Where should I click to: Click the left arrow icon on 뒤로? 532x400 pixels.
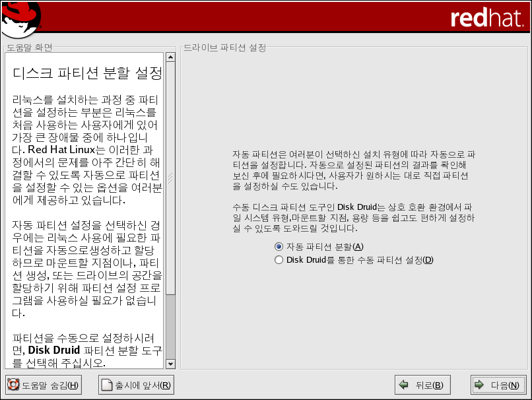[x=403, y=385]
